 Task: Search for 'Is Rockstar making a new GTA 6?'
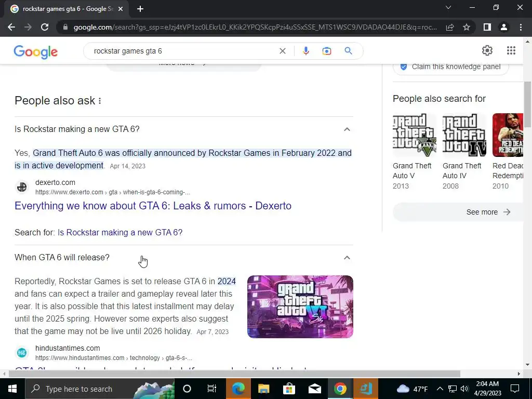point(120,232)
